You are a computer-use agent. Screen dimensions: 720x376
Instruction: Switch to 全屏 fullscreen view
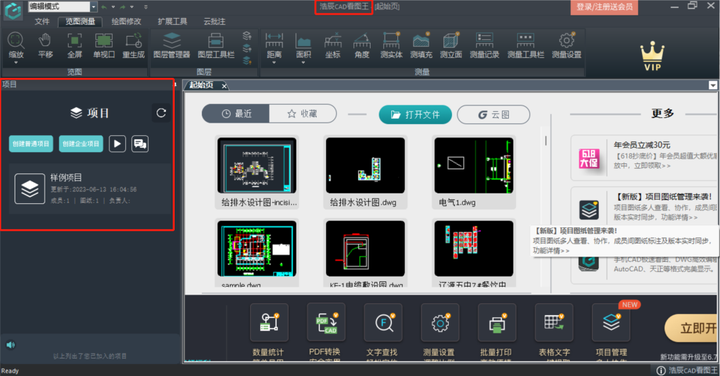(x=74, y=45)
